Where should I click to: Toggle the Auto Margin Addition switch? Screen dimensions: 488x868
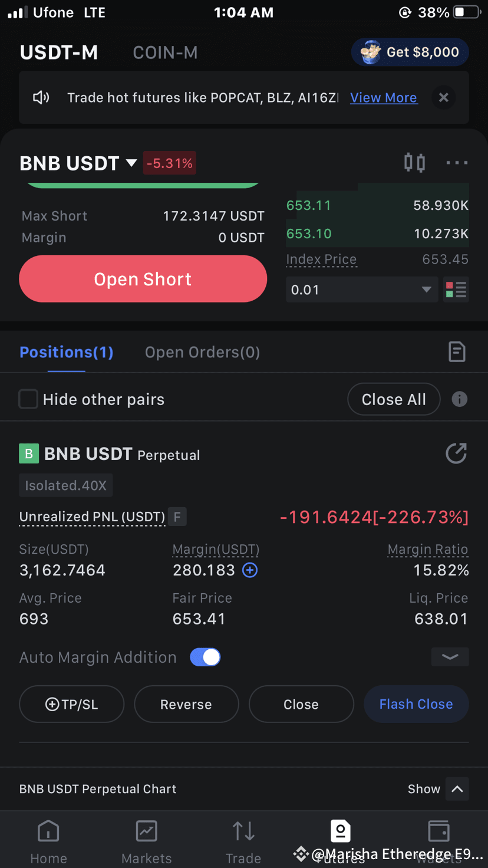tap(205, 657)
